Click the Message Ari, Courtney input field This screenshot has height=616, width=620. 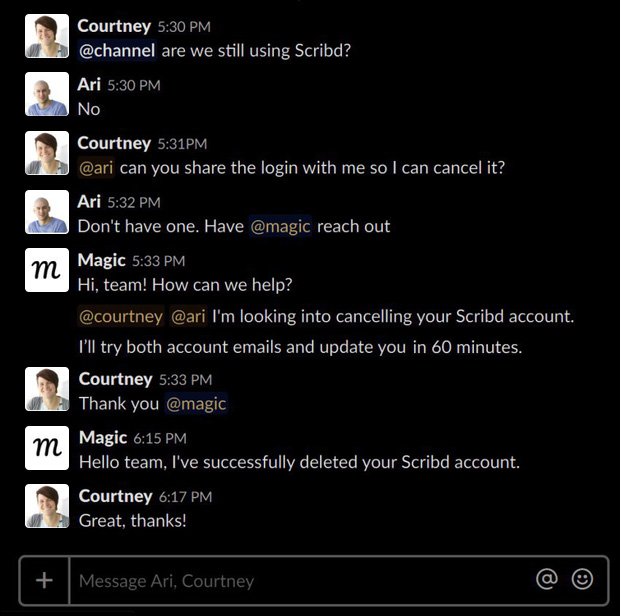coord(301,580)
